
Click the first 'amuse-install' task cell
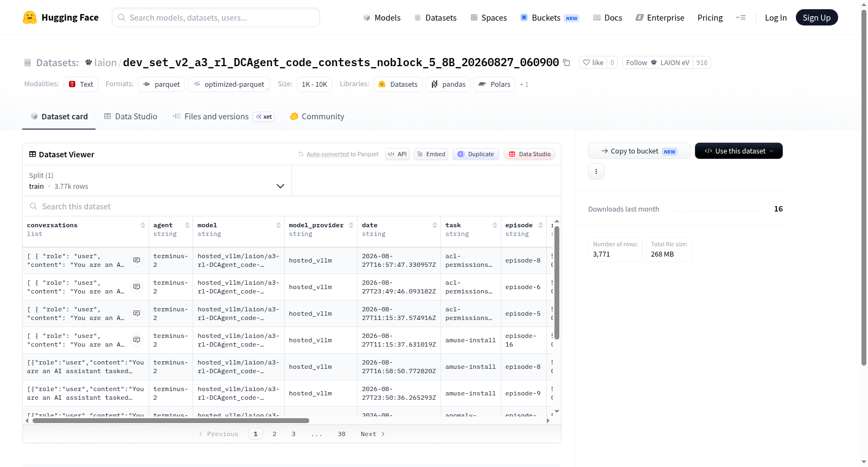coord(470,340)
